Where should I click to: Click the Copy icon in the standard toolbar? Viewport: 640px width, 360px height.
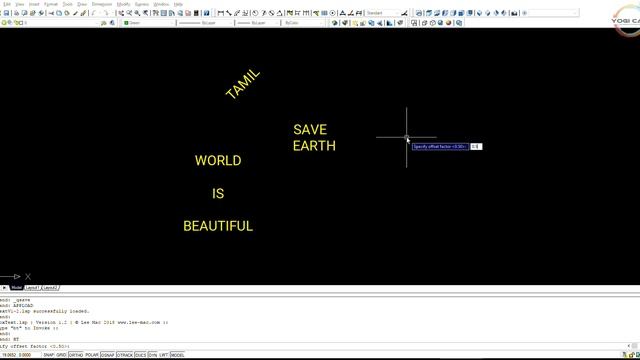59,13
